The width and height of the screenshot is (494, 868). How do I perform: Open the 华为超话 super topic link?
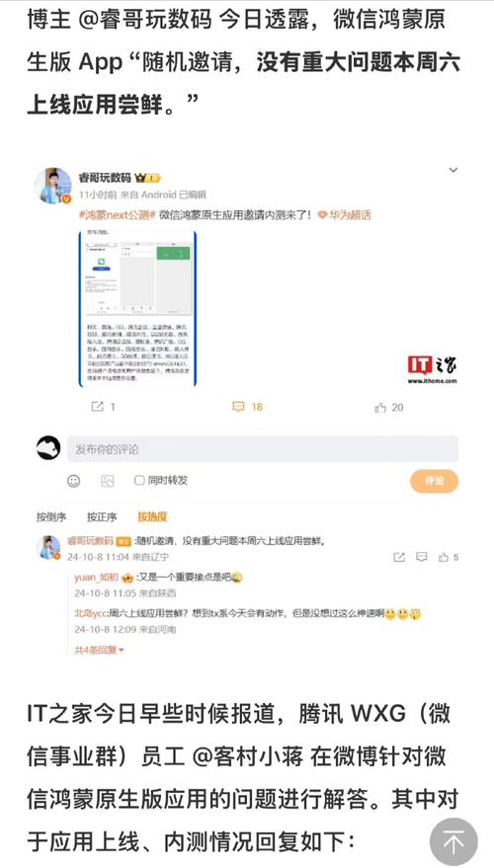tap(344, 215)
